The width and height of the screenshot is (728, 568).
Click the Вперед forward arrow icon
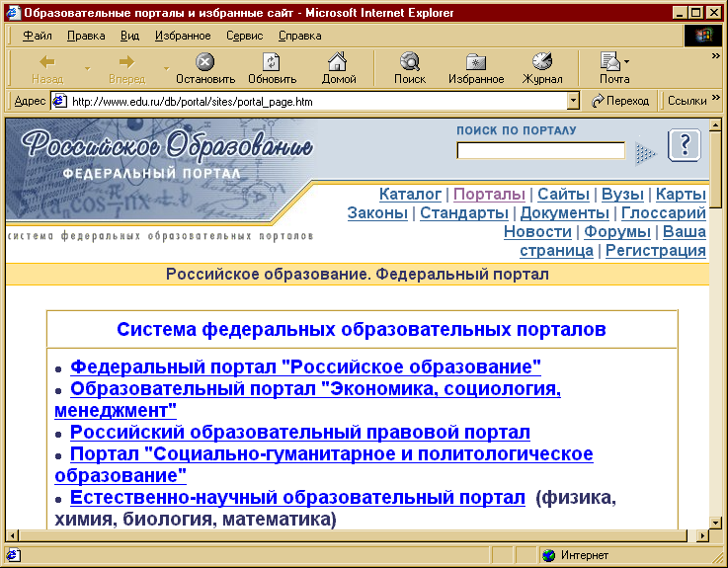click(126, 61)
